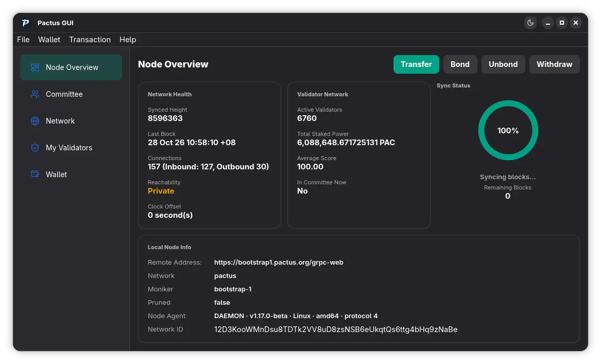
Task: Click the bootstrap1.pactus.org remote address
Action: pyautogui.click(x=279, y=263)
